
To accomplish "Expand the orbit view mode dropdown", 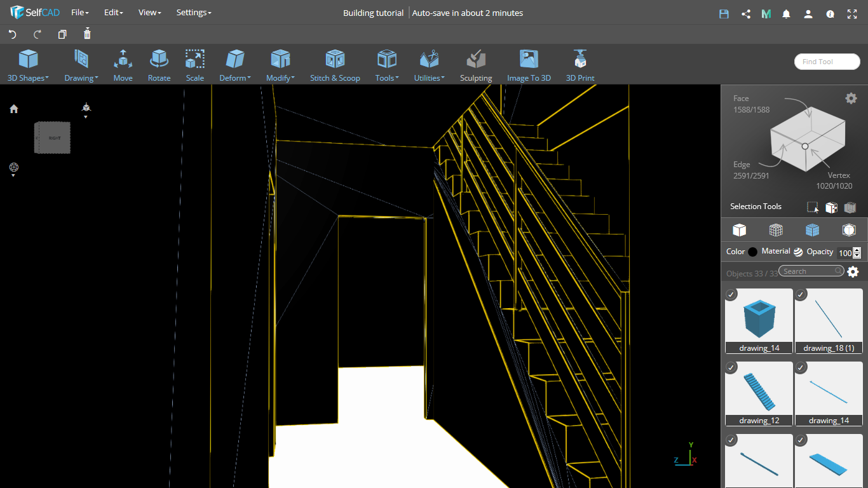I will pyautogui.click(x=14, y=170).
